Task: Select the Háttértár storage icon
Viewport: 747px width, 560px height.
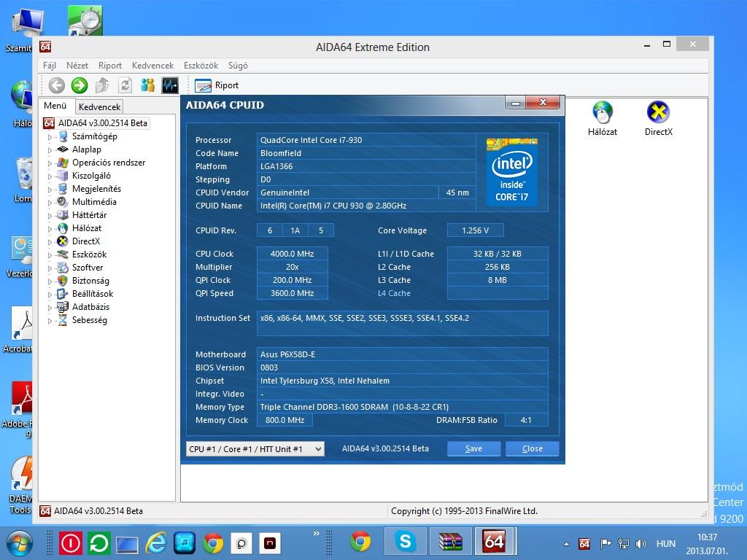Action: [63, 215]
